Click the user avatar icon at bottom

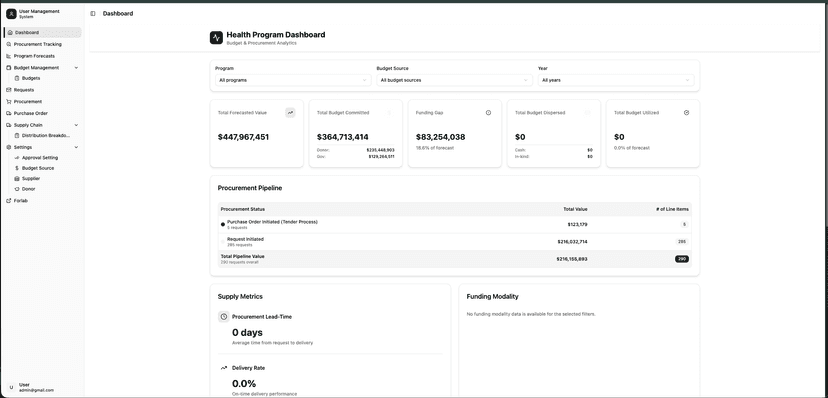[11, 387]
